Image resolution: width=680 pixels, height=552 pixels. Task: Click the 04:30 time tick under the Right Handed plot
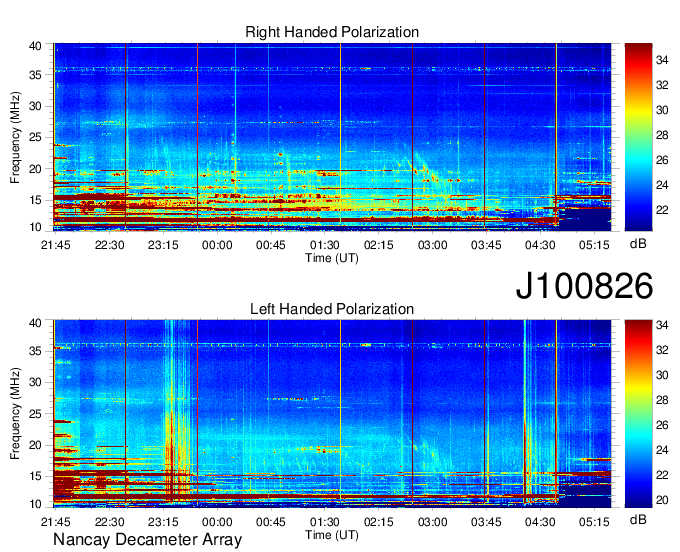pos(540,245)
